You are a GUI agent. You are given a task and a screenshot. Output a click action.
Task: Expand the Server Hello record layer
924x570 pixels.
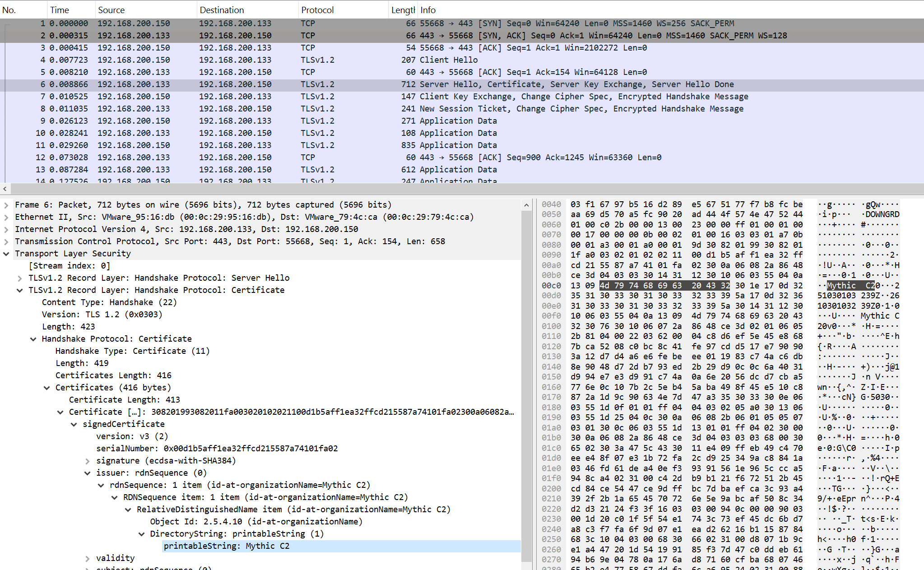20,278
